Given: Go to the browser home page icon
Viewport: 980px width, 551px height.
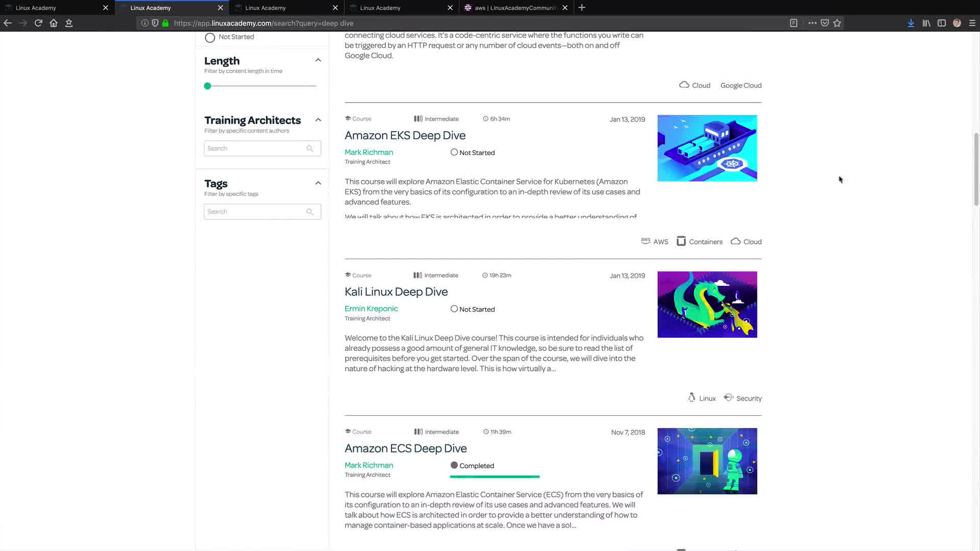Looking at the screenshot, I should (x=54, y=23).
